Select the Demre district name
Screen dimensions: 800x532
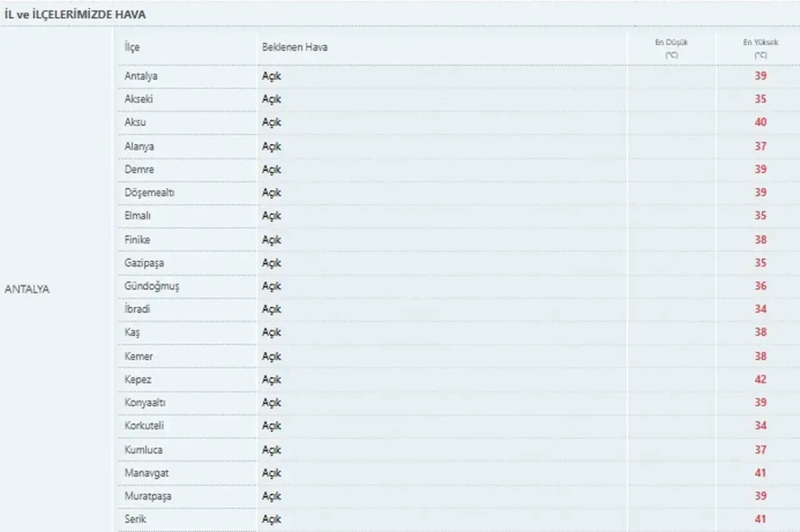click(x=139, y=169)
